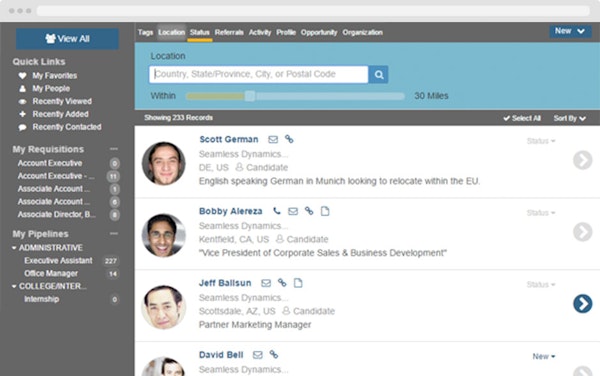The height and width of the screenshot is (376, 600).
Task: Click the Within miles slider handle
Action: [x=250, y=96]
